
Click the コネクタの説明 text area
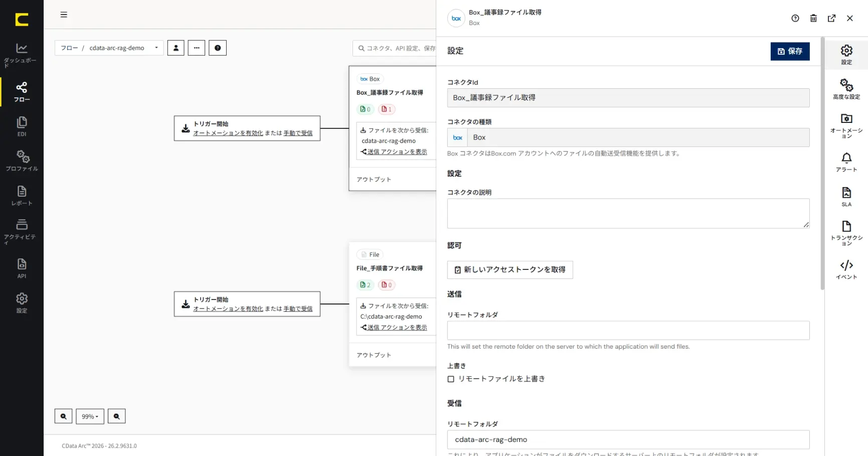[x=628, y=214]
